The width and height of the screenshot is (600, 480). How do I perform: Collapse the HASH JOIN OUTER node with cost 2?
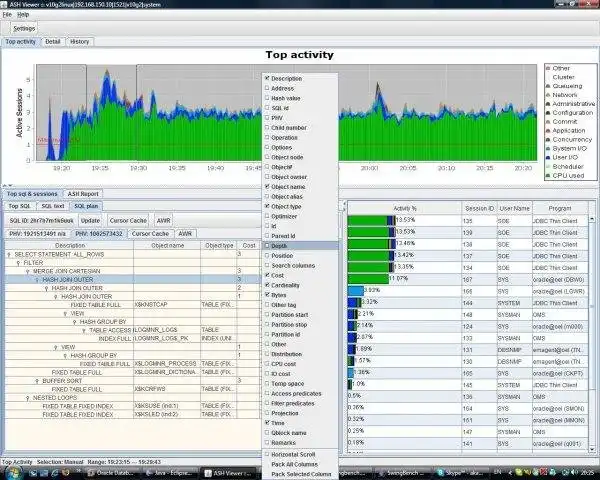pyautogui.click(x=46, y=288)
